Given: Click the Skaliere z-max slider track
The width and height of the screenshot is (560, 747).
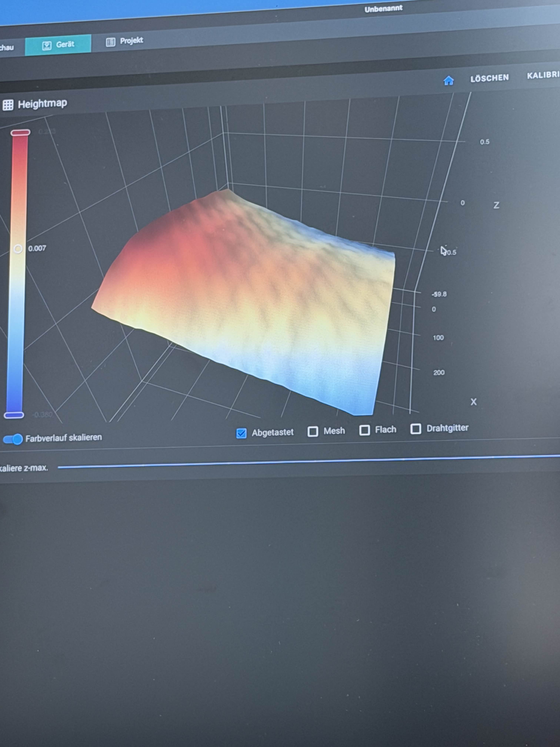Looking at the screenshot, I should point(304,462).
